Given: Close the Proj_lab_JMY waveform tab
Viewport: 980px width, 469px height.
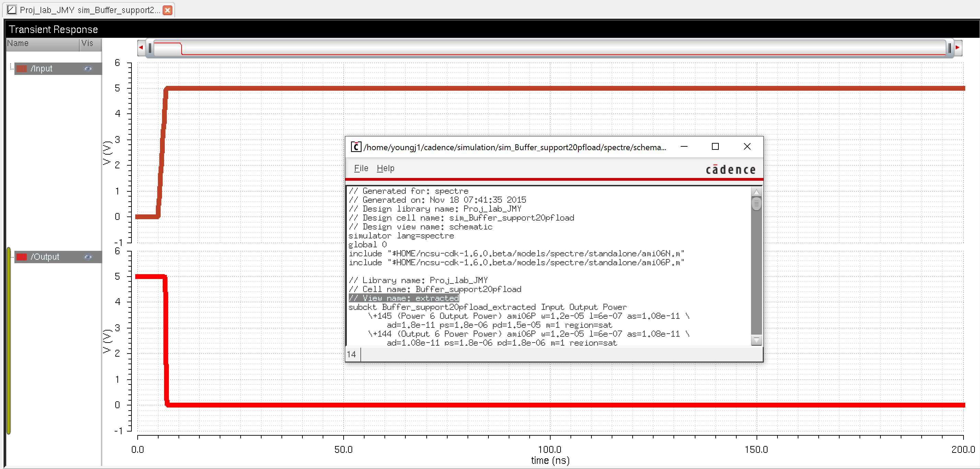Looking at the screenshot, I should coord(168,10).
